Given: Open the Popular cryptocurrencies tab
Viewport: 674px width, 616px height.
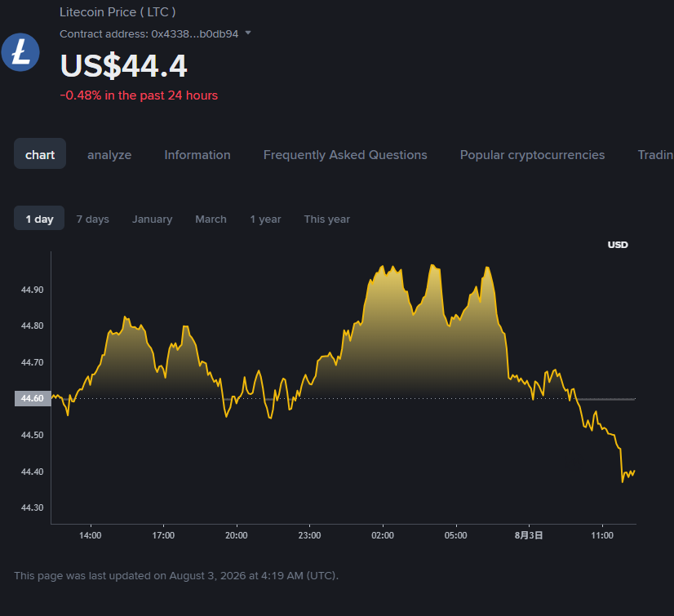Looking at the screenshot, I should click(532, 155).
